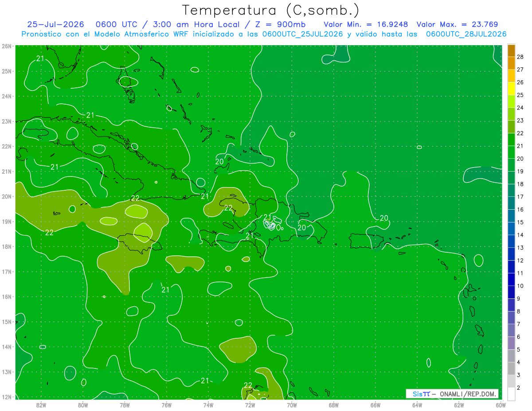
Task: Click the color scale label "10"
Action: coord(520,286)
